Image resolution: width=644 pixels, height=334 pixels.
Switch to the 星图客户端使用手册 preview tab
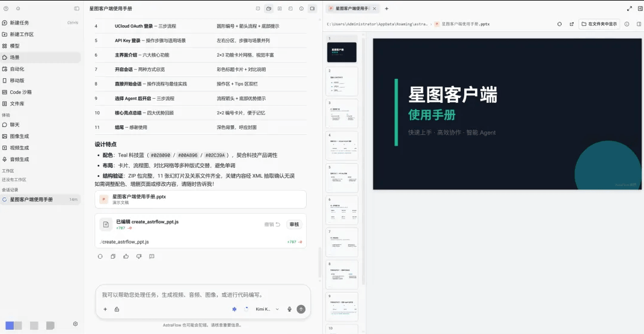click(352, 8)
